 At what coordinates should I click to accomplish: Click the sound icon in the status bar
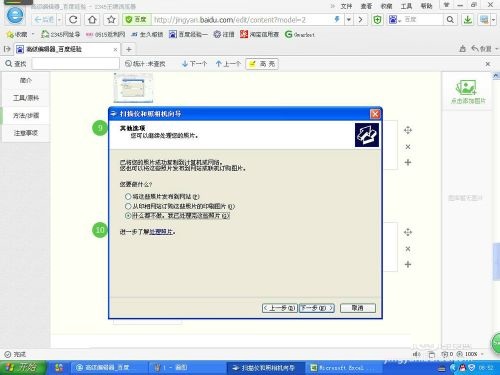(x=416, y=354)
